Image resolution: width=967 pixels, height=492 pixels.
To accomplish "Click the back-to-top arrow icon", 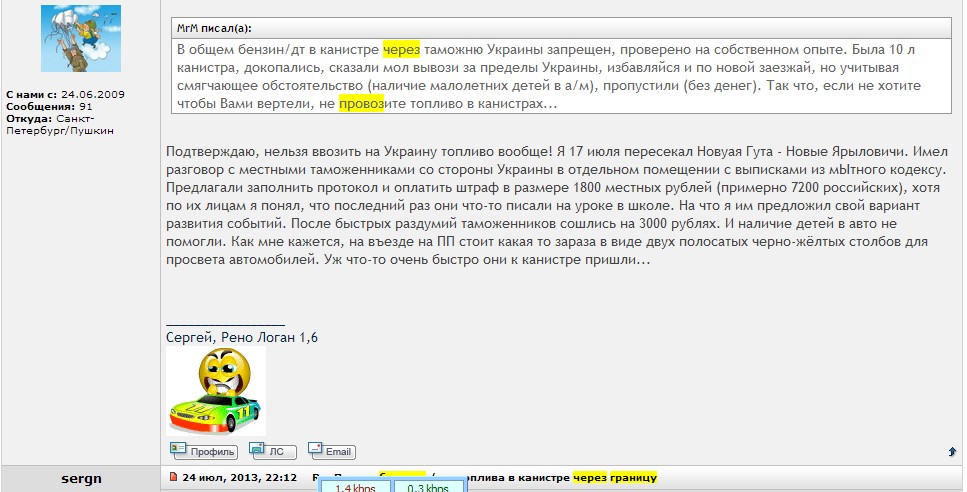I will point(951,452).
